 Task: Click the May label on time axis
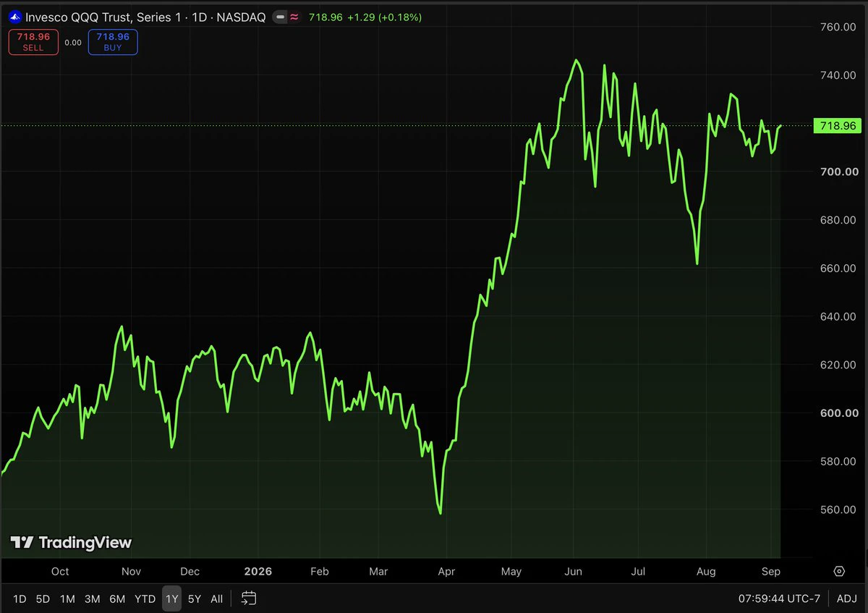[511, 571]
